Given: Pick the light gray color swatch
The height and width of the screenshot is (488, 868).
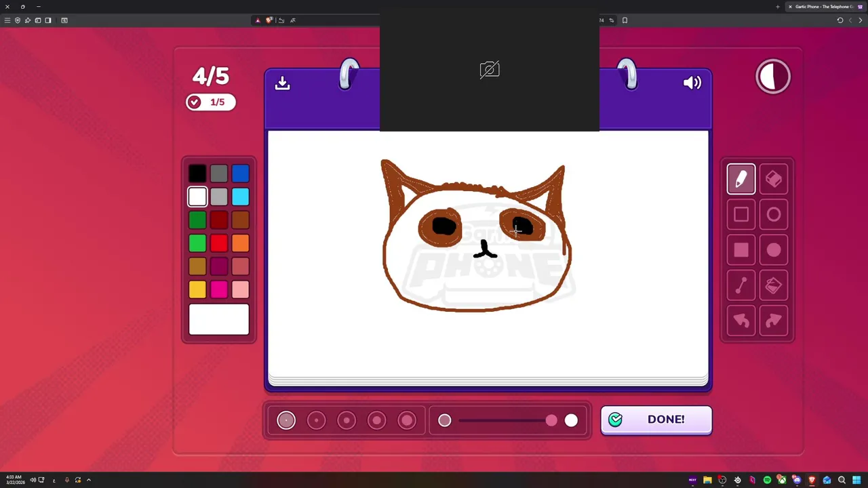Looking at the screenshot, I should tap(219, 197).
